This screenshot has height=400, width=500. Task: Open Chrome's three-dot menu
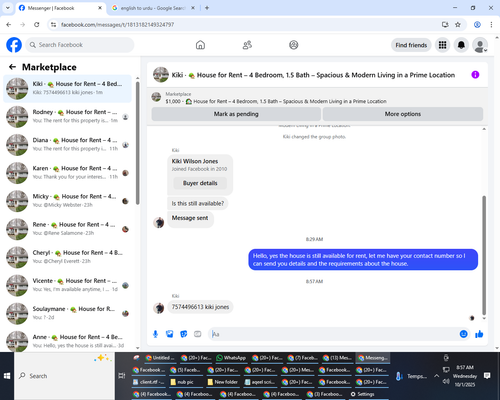(491, 25)
